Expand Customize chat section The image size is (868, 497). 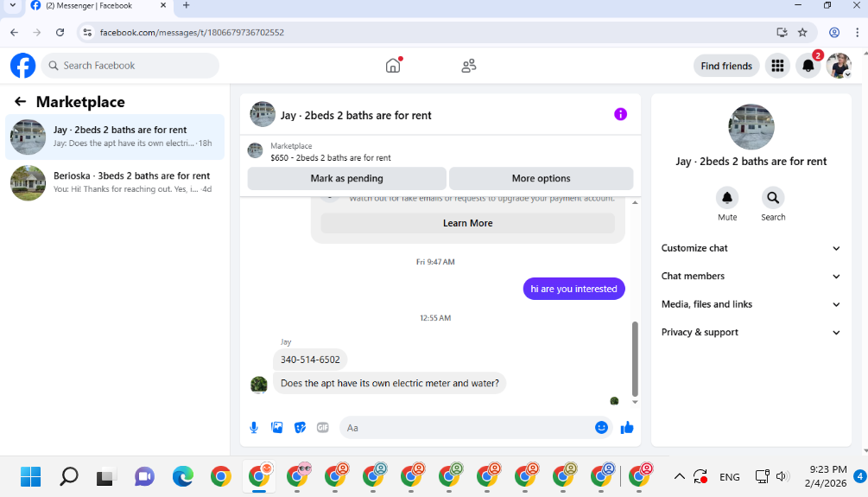pyautogui.click(x=751, y=248)
